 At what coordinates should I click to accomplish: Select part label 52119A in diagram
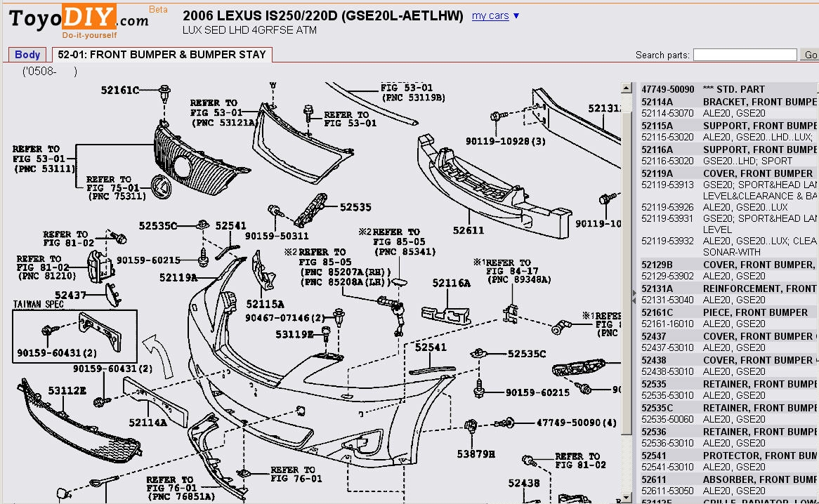tap(178, 277)
